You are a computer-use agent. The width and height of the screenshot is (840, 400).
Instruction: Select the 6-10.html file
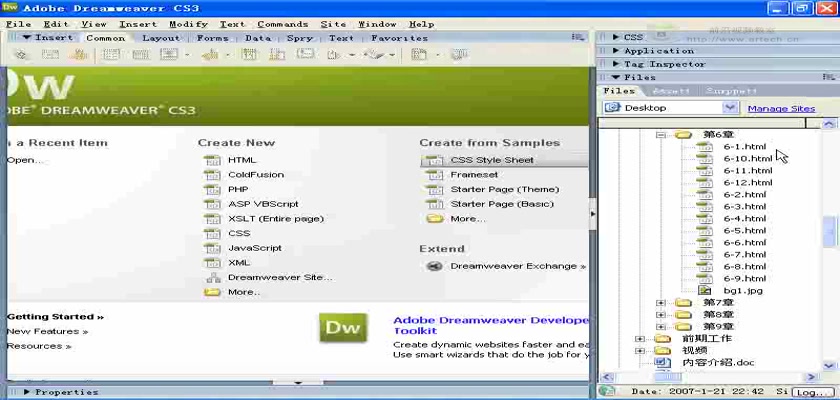coord(747,159)
